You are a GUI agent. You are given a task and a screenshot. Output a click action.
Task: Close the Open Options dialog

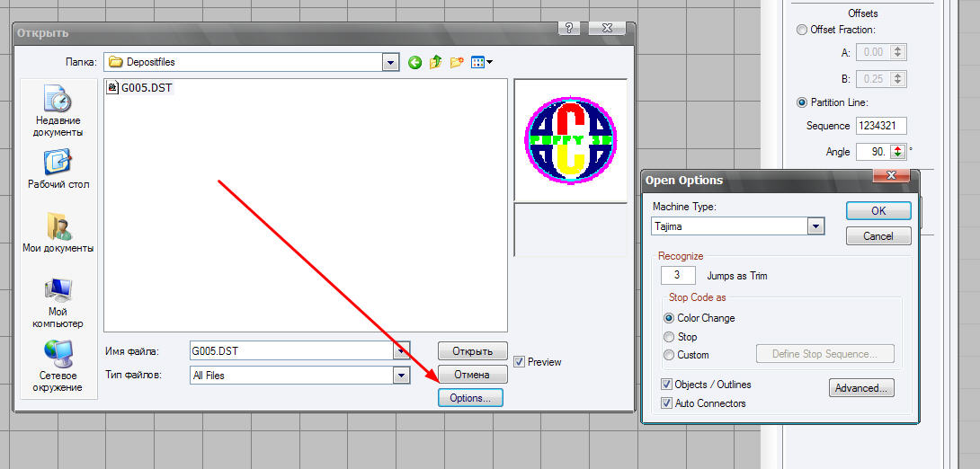[x=892, y=175]
